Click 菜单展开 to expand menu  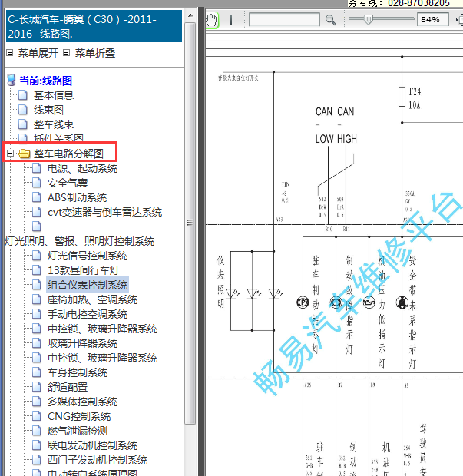pyautogui.click(x=38, y=53)
